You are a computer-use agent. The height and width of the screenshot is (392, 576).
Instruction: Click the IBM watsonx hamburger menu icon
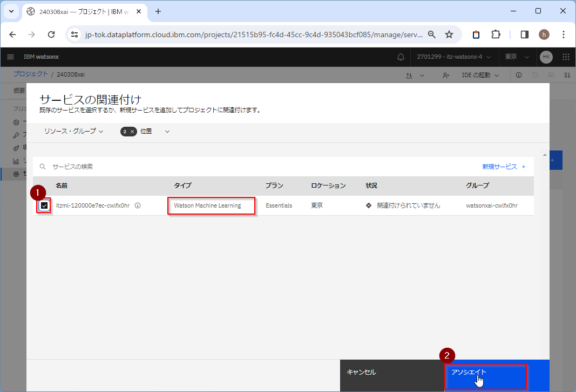click(10, 57)
